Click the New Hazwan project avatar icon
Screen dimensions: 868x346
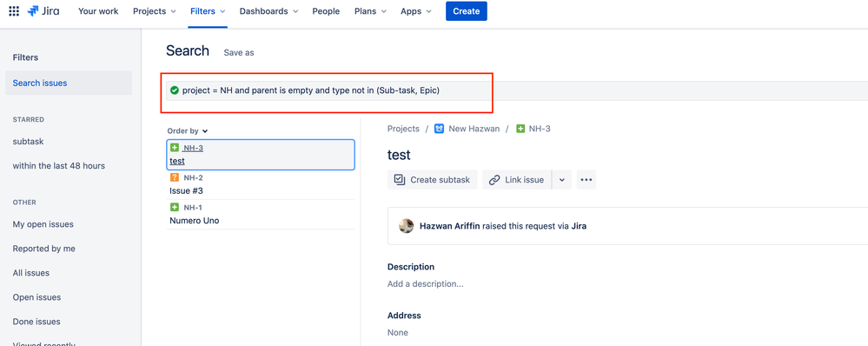[x=440, y=129]
